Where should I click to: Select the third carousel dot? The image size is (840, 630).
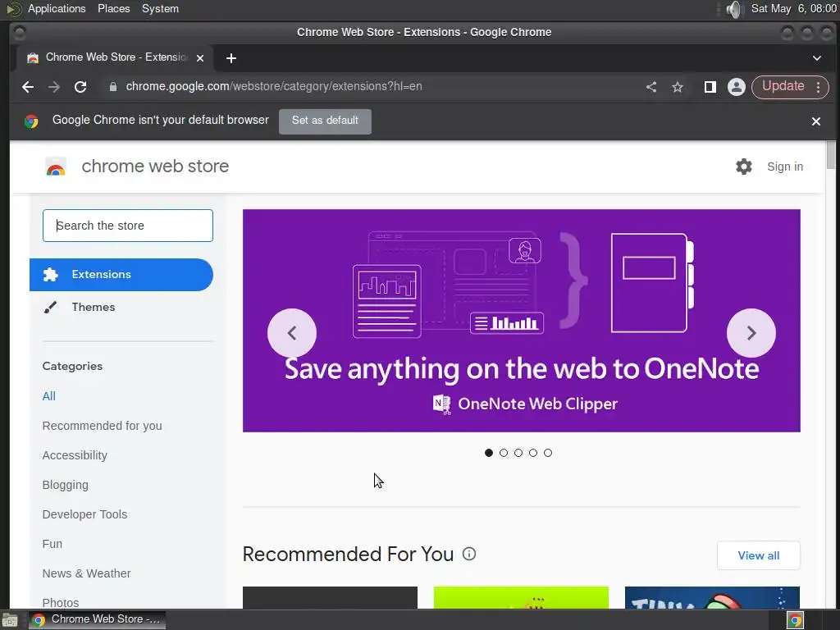coord(518,453)
